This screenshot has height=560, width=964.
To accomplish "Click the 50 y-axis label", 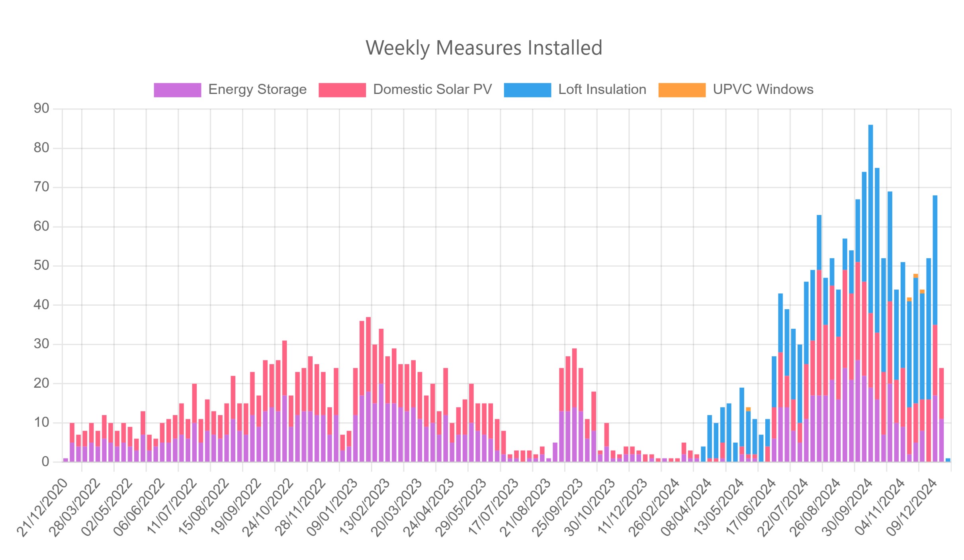I will click(41, 265).
